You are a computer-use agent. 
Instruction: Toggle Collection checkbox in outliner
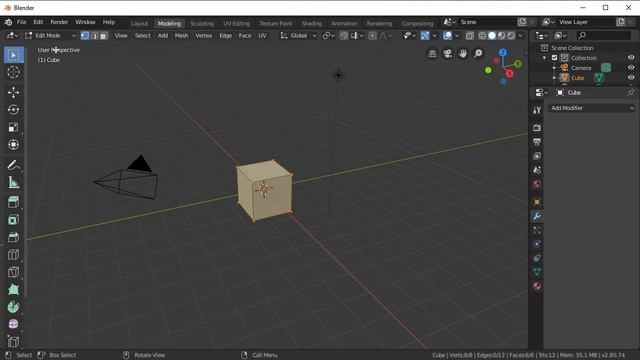554,58
